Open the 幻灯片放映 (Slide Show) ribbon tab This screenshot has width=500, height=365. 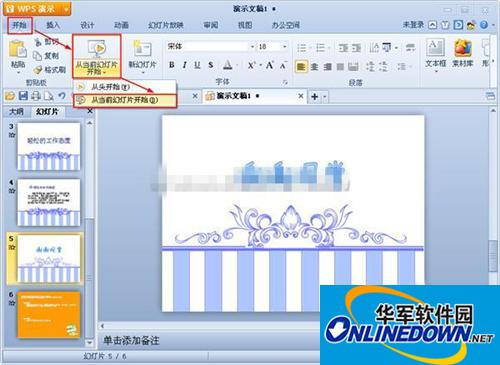166,25
